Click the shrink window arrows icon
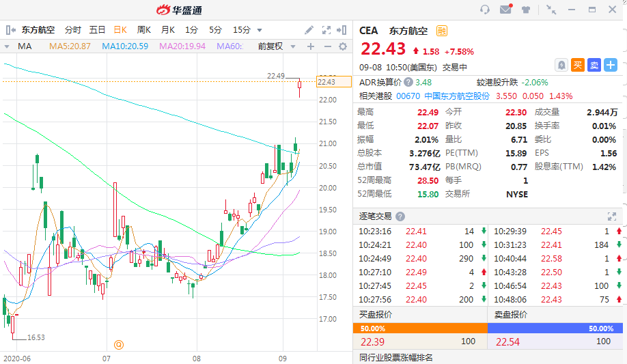The image size is (627, 364). (x=551, y=10)
